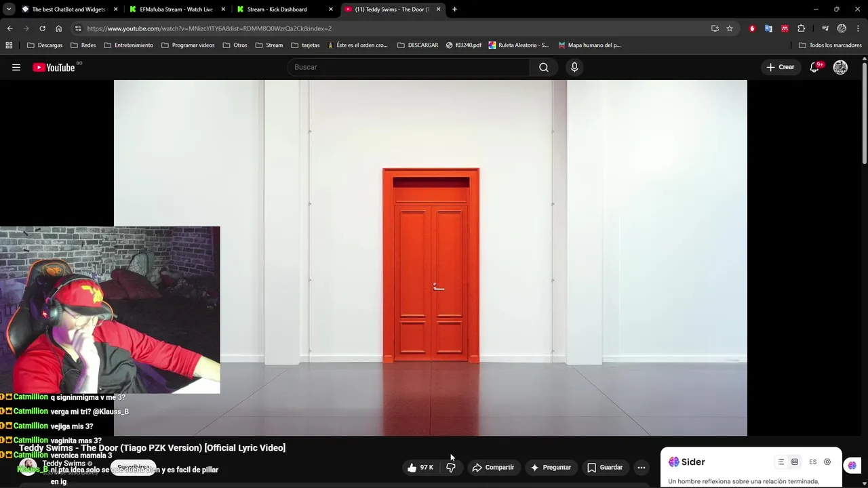This screenshot has width=868, height=488.
Task: Click the page vertical scrollbar
Action: tap(865, 112)
